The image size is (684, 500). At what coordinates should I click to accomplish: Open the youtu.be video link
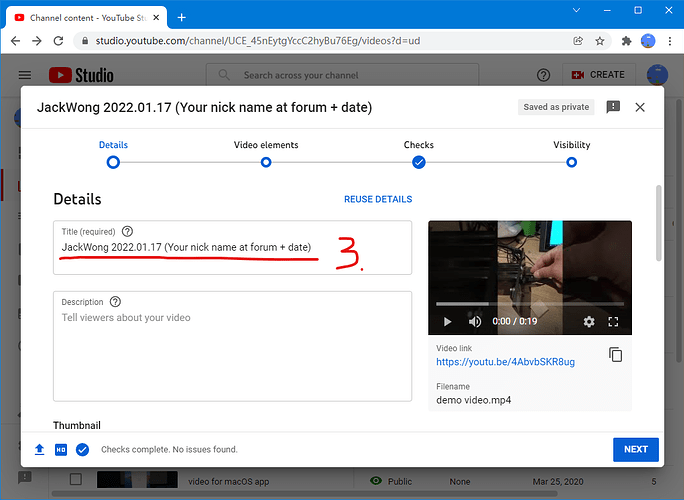pyautogui.click(x=505, y=362)
